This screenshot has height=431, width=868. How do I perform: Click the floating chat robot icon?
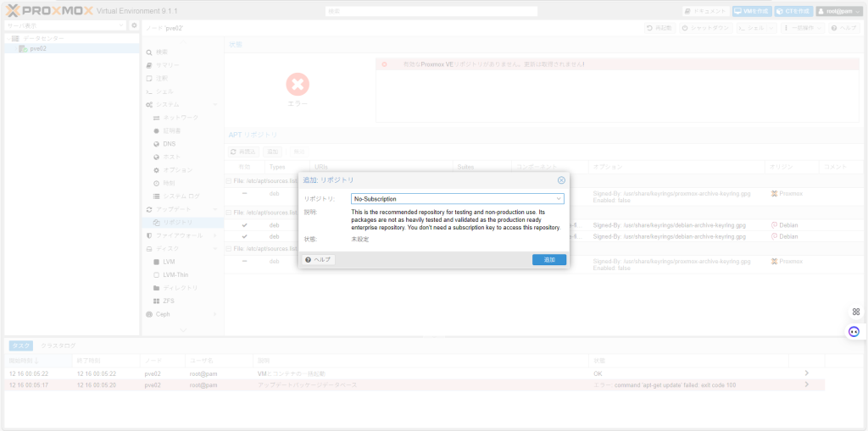(854, 331)
